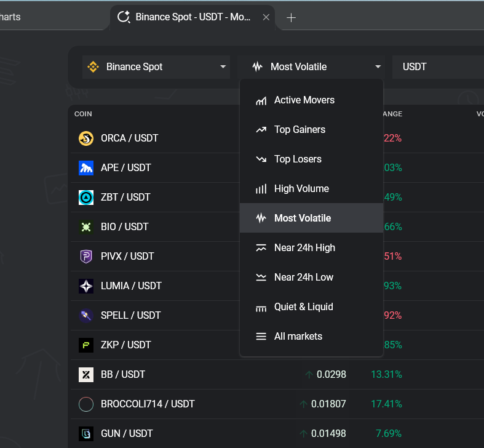Show All markets from the menu
The image size is (484, 448).
(x=298, y=337)
